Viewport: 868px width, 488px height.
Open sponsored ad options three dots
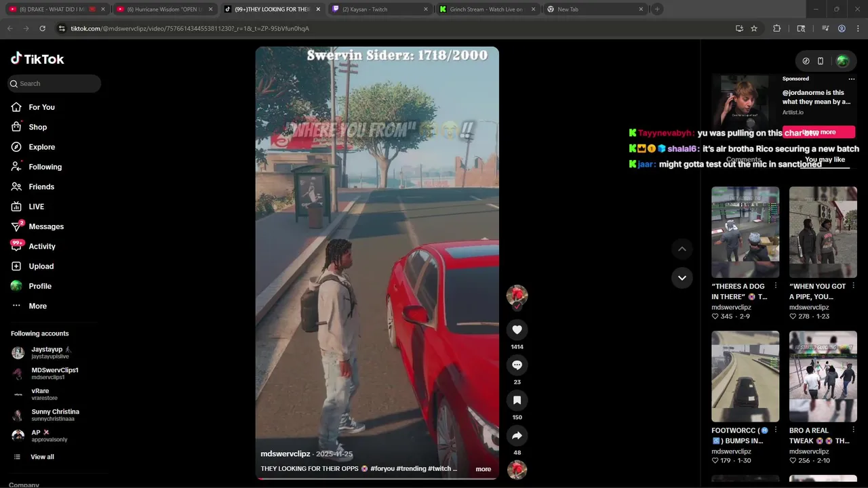tap(852, 79)
